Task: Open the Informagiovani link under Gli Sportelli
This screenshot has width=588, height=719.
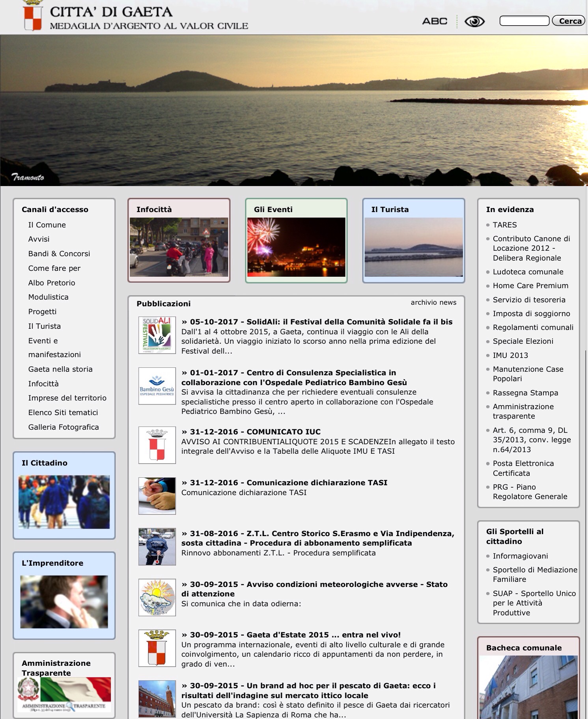Action: (x=520, y=556)
